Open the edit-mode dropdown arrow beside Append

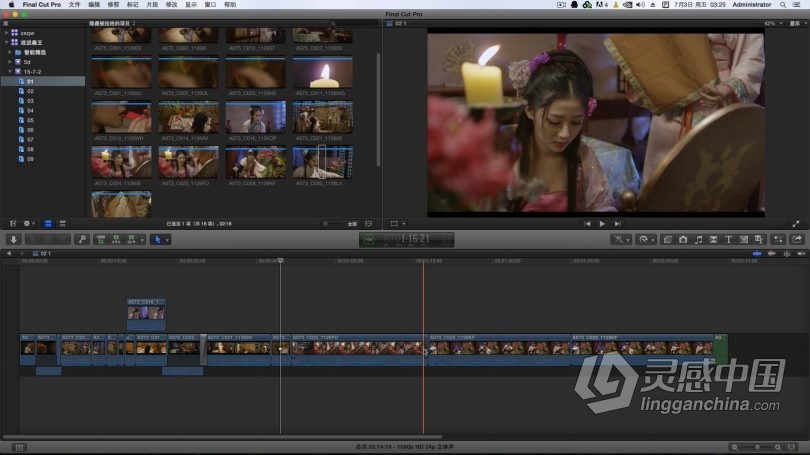point(142,240)
